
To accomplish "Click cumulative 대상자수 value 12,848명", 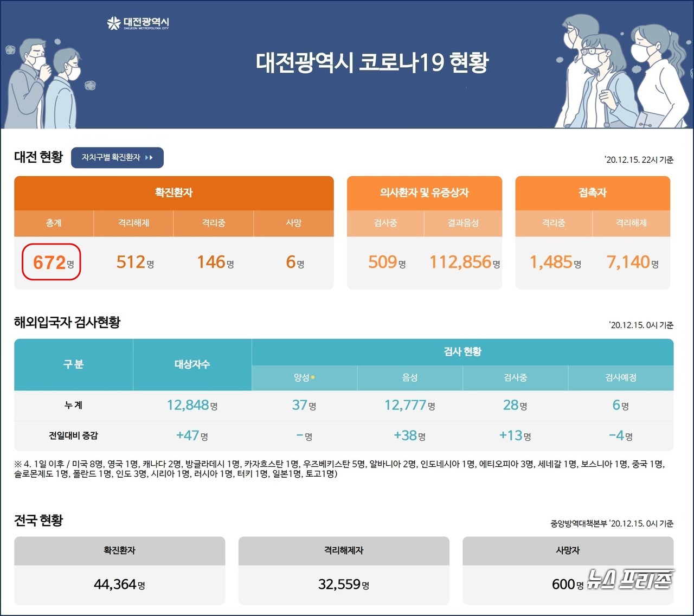I will [x=192, y=405].
